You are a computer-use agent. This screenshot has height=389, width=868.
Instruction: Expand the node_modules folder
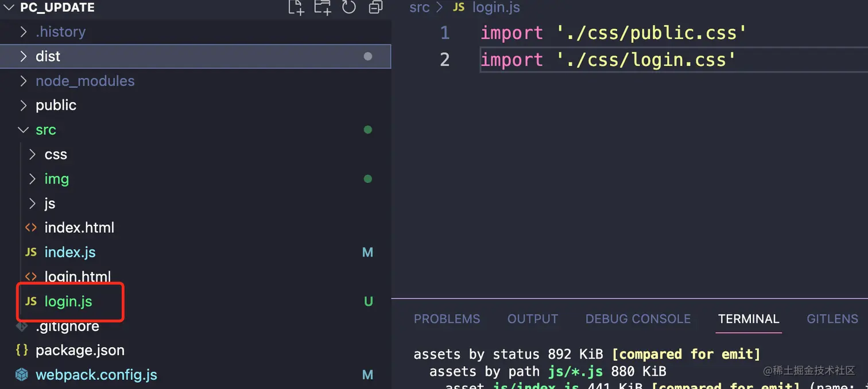coord(23,81)
